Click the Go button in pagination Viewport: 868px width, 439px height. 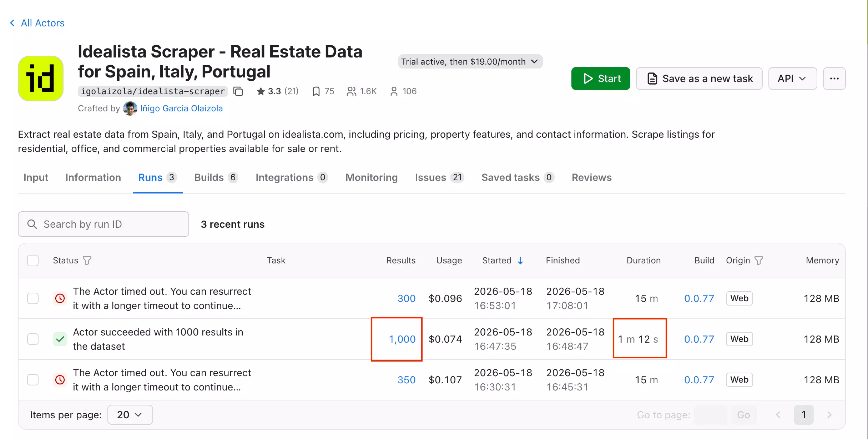743,415
